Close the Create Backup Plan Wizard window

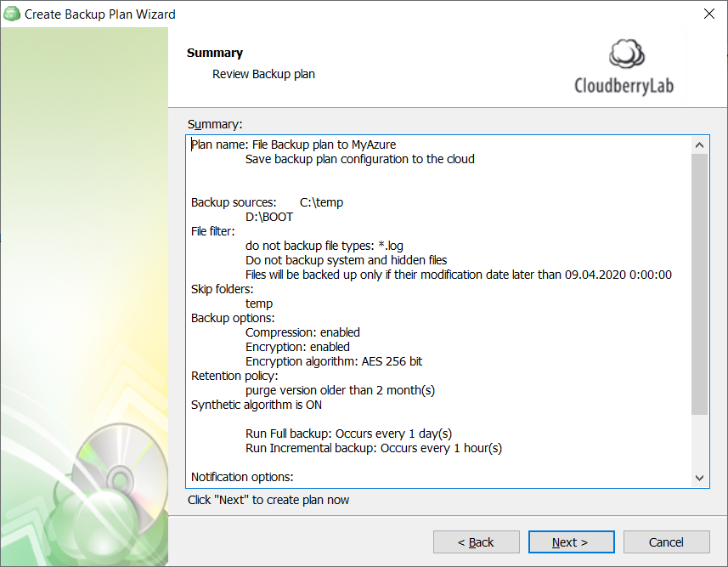709,14
